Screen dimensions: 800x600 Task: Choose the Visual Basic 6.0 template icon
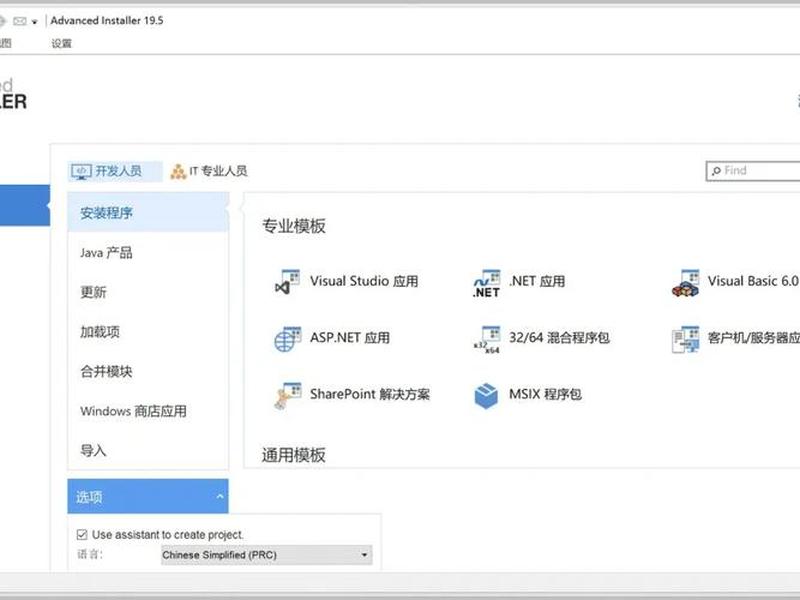[x=685, y=283]
